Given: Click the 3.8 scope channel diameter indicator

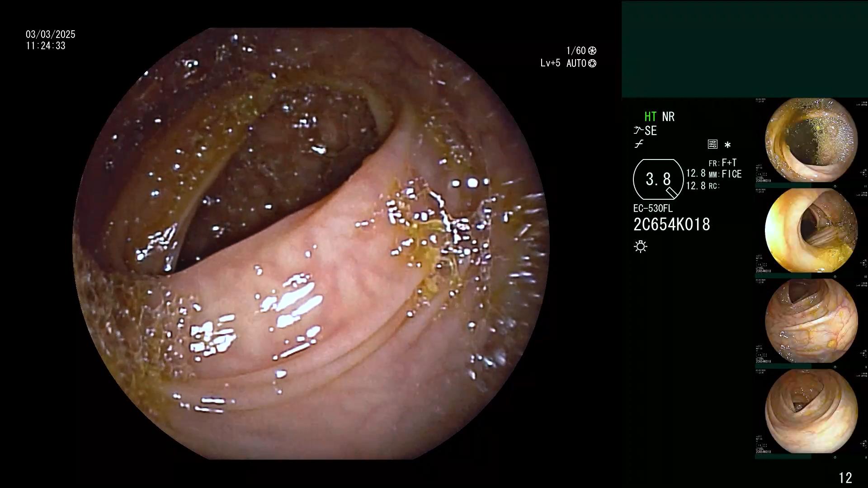Looking at the screenshot, I should pos(658,179).
